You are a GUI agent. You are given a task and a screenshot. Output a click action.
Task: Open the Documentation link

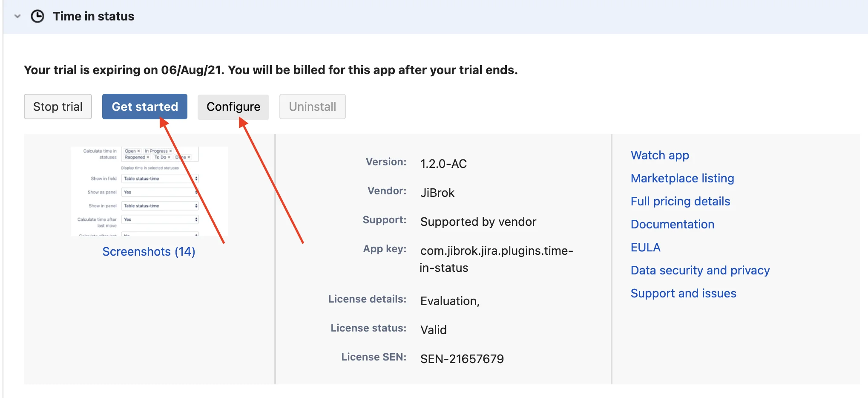click(673, 224)
